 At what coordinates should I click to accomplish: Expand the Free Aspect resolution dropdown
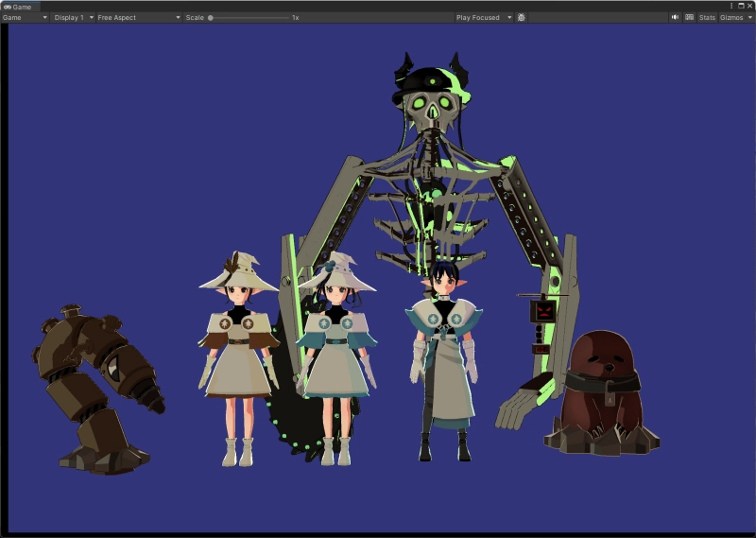(x=137, y=17)
